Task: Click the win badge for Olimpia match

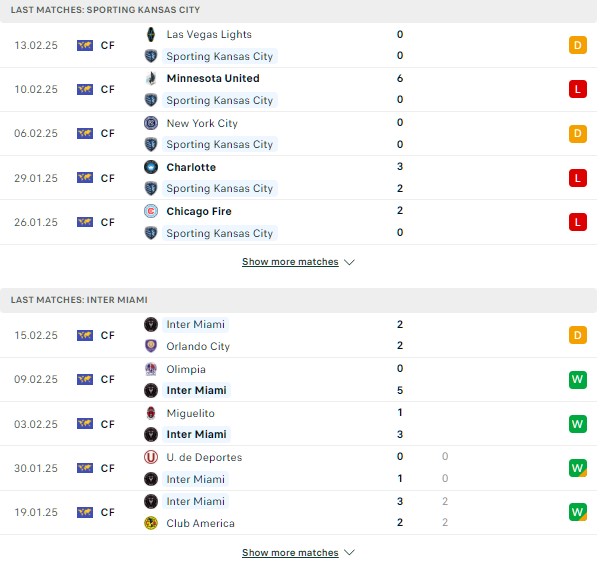Action: tap(577, 380)
